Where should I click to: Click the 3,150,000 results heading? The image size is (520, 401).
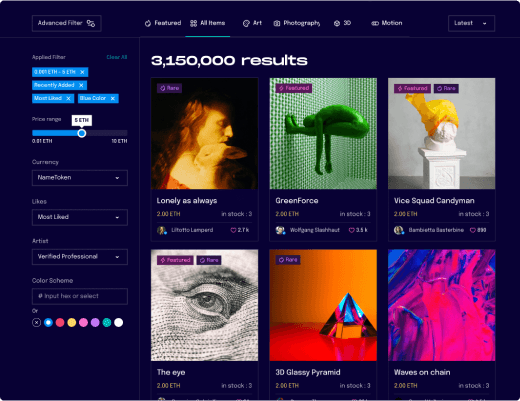(229, 61)
